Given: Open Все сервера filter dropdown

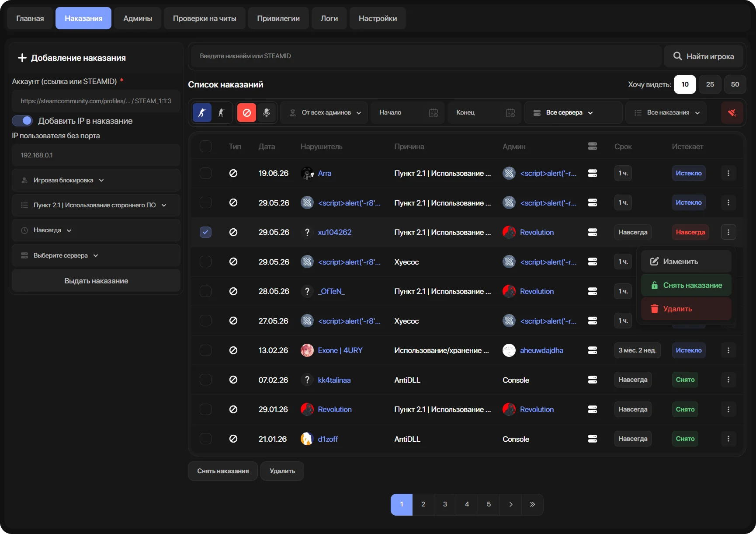Looking at the screenshot, I should point(573,113).
